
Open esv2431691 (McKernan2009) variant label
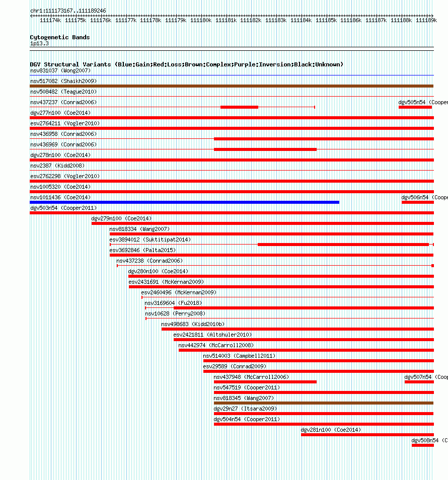coord(166,282)
